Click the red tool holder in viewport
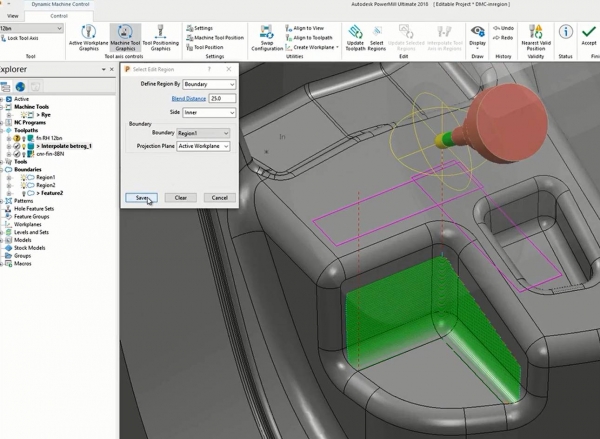This screenshot has height=439, width=600. click(x=505, y=122)
